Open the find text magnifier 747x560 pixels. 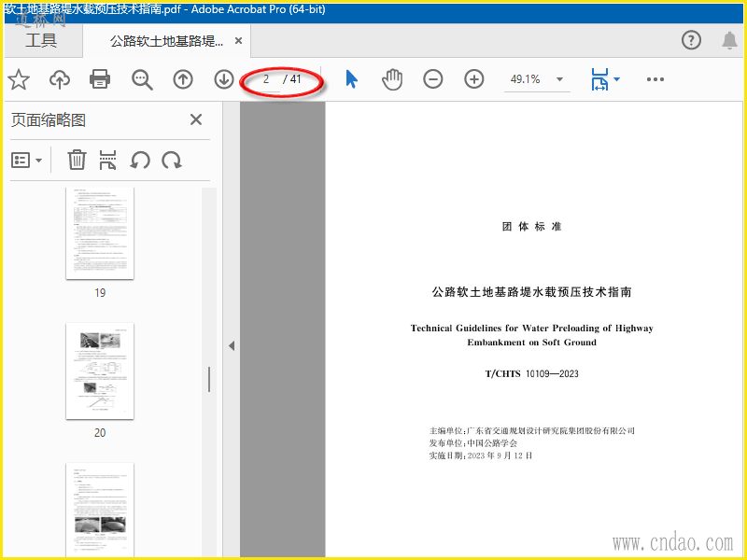click(x=142, y=79)
